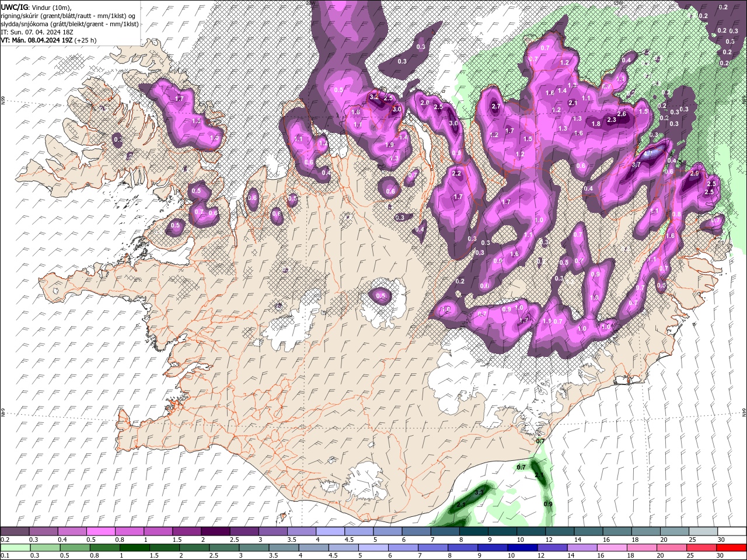
Task: Click the '2.0' snowfall value on the map
Action: [424, 103]
